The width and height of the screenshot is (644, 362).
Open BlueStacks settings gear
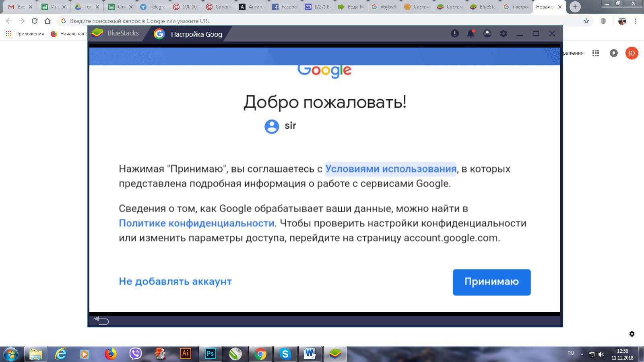click(x=504, y=34)
